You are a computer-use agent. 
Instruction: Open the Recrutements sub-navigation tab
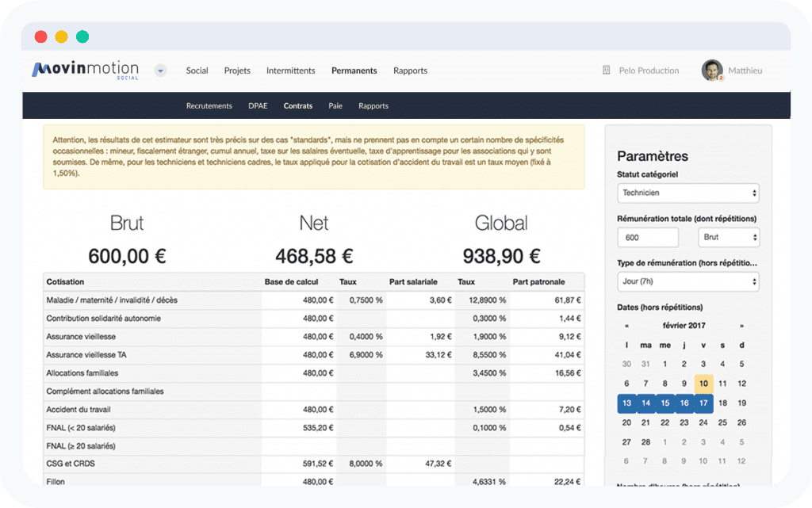click(209, 105)
